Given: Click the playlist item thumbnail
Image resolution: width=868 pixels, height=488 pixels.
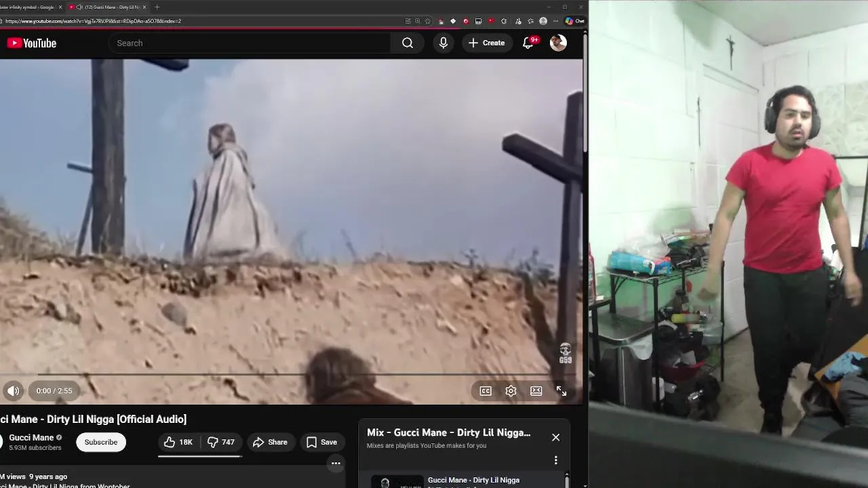Looking at the screenshot, I should pos(397,482).
